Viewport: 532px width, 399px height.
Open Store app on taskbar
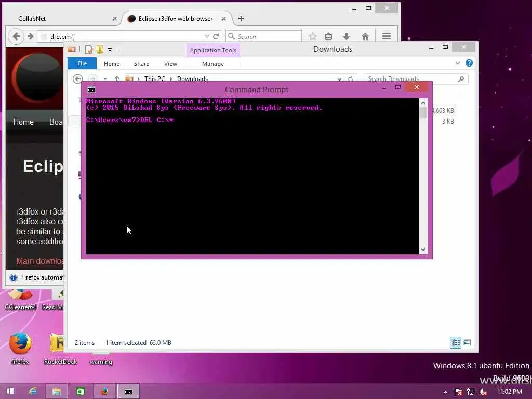click(80, 391)
